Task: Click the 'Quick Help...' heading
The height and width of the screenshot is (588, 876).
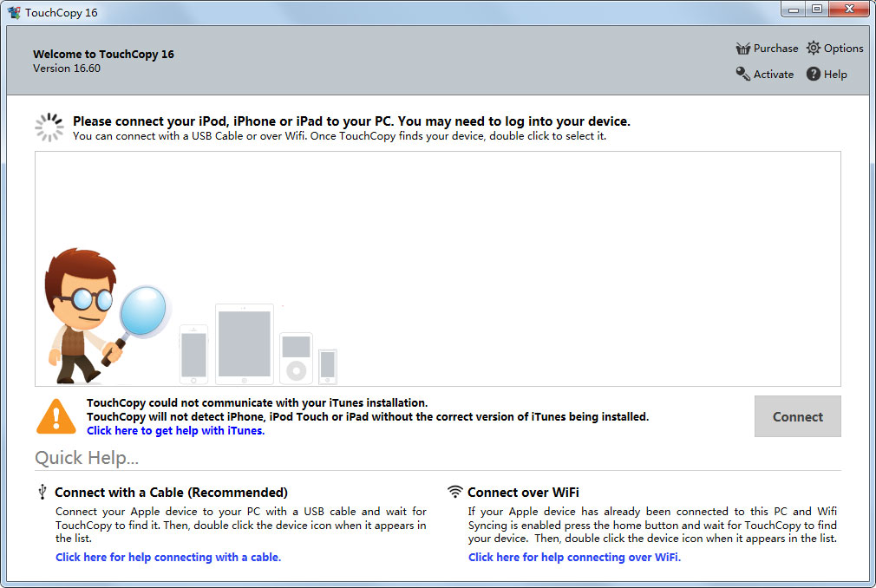Action: tap(87, 458)
